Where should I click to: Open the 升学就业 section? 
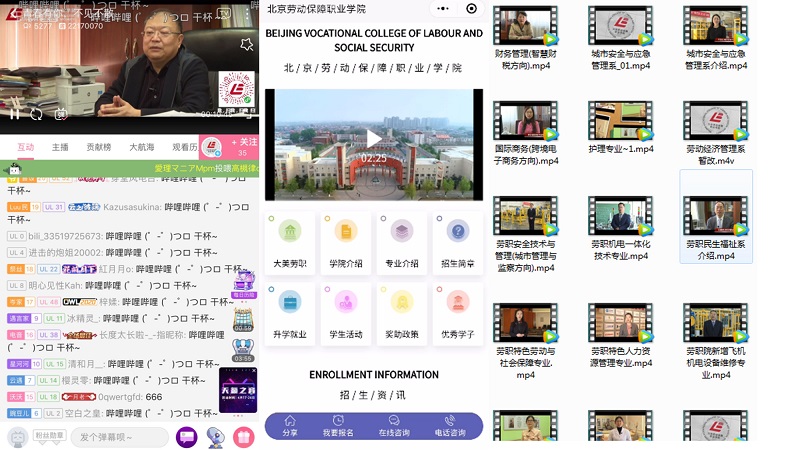coord(290,314)
